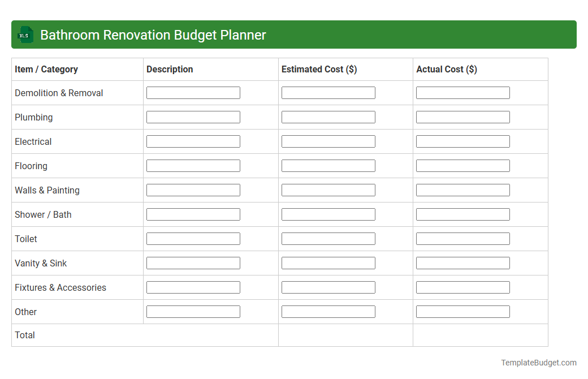Click the Walls & Painting actual cost field
The width and height of the screenshot is (588, 379).
[x=462, y=189]
